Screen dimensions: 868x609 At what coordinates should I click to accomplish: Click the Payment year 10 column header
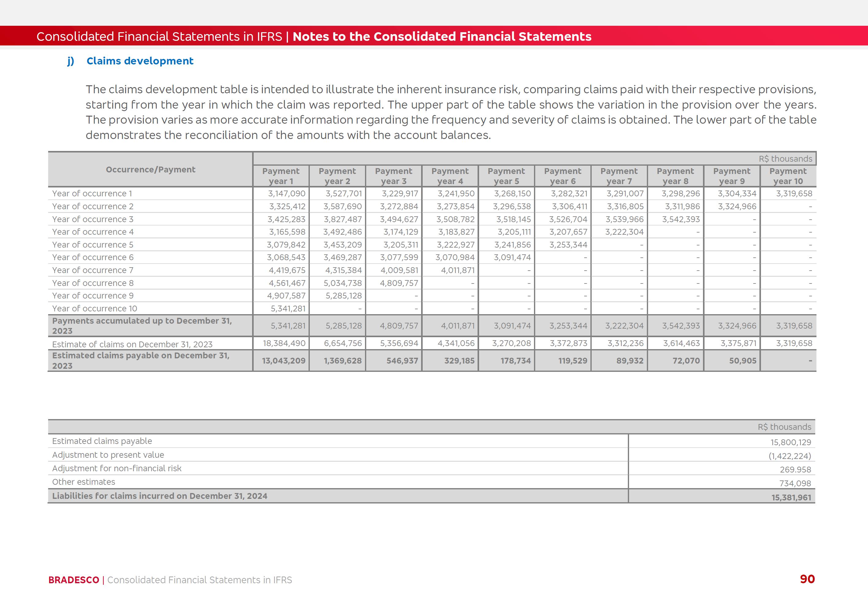(788, 176)
